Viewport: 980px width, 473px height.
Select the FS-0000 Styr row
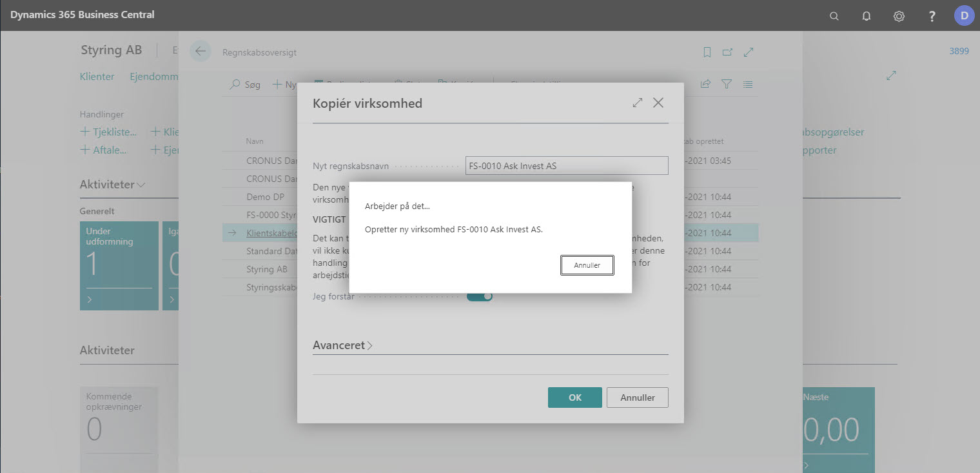coord(490,215)
